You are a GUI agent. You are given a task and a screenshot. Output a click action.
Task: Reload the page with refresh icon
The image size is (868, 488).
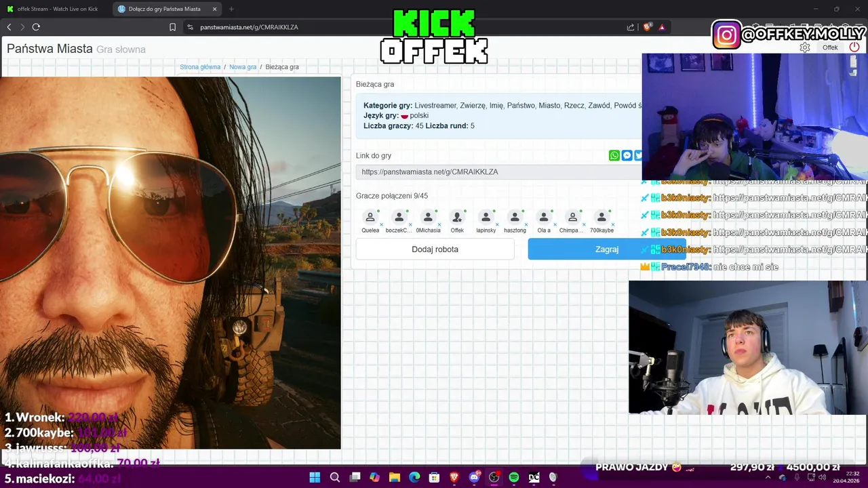click(36, 27)
